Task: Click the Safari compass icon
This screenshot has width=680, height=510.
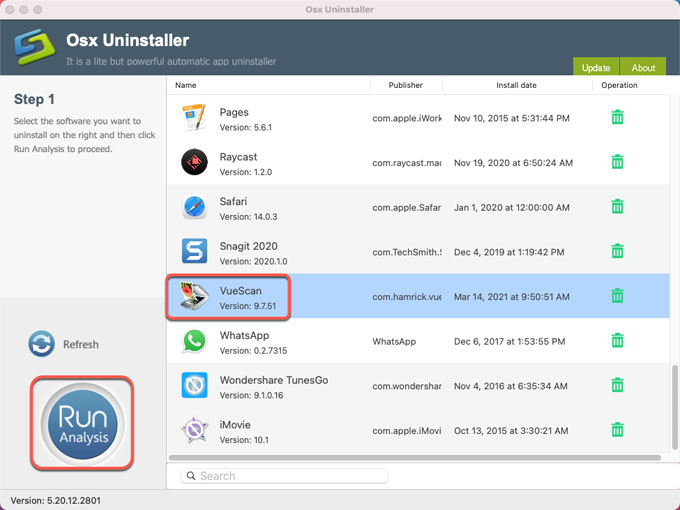Action: pyautogui.click(x=194, y=207)
